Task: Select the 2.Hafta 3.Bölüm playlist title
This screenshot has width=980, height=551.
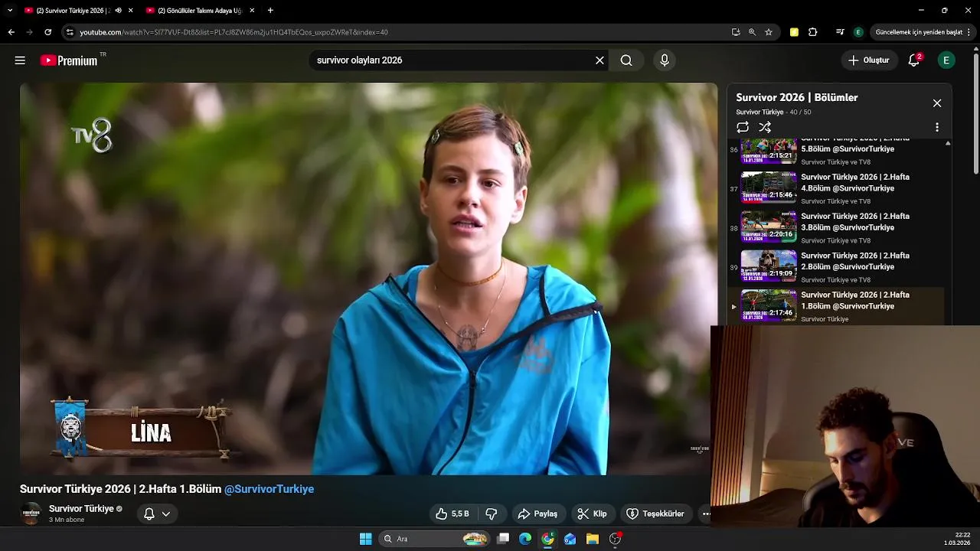Action: tap(855, 222)
